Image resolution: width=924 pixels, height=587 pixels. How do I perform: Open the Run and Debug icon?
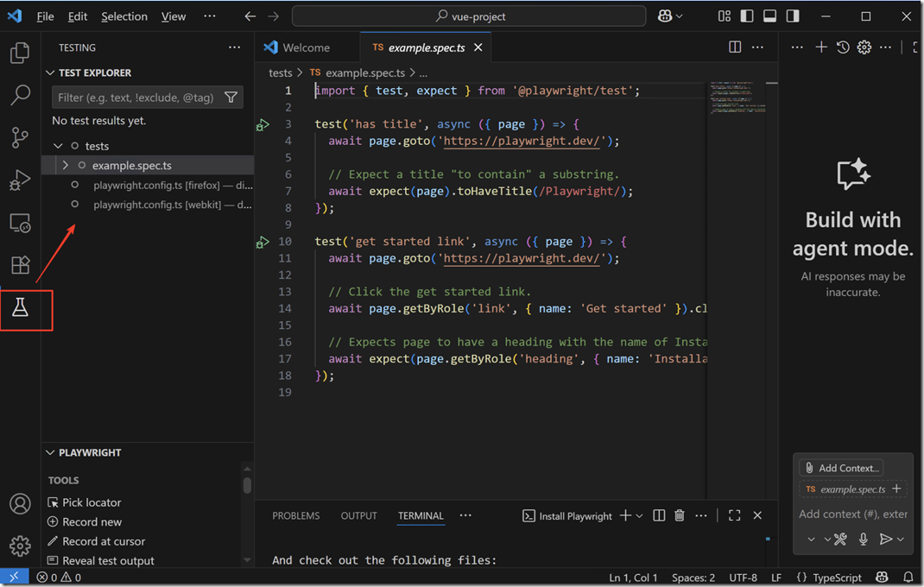[x=20, y=180]
